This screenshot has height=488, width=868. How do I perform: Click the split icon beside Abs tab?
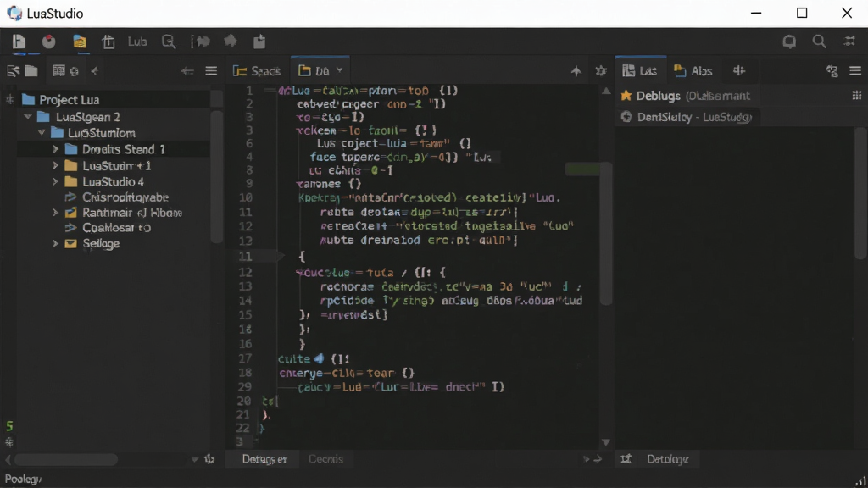coord(739,71)
